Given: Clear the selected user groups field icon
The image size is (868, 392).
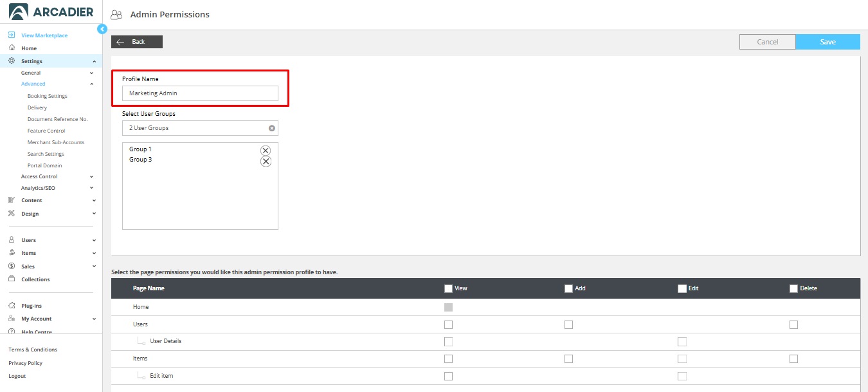Looking at the screenshot, I should click(271, 128).
